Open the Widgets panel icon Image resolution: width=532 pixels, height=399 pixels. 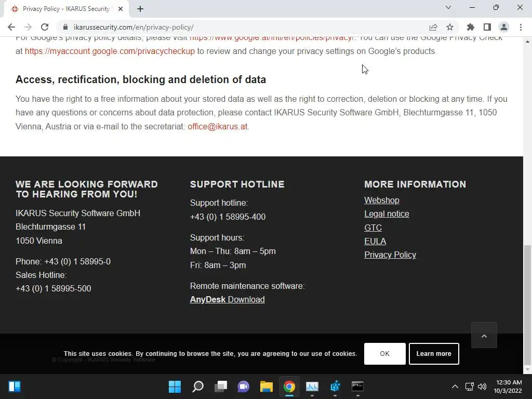coord(15,387)
